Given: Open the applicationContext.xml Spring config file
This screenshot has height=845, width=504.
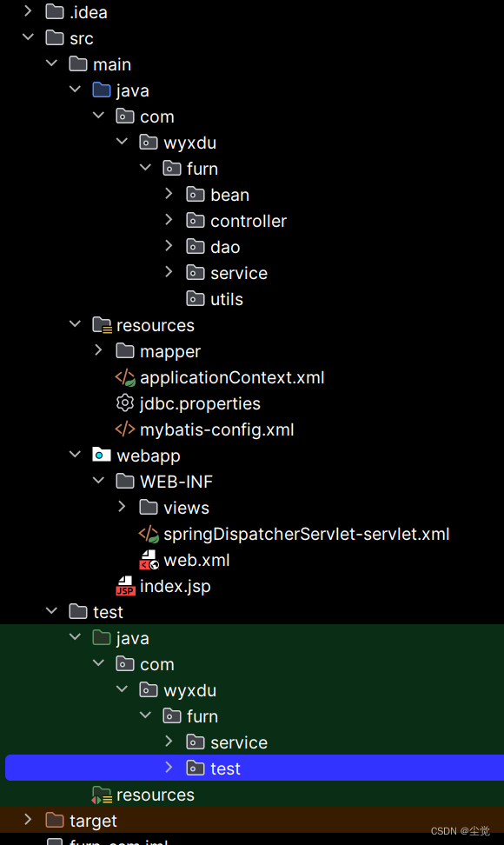Looking at the screenshot, I should [x=220, y=377].
